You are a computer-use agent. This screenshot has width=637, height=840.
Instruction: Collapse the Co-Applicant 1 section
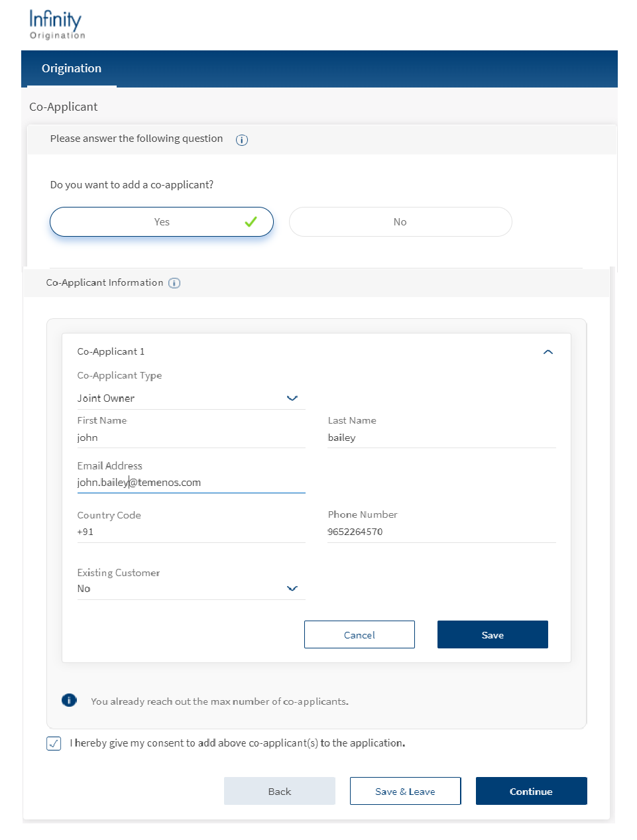tap(548, 352)
